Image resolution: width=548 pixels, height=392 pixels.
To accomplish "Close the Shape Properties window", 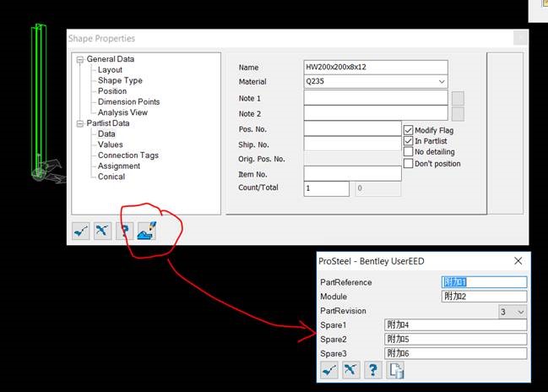I will click(520, 38).
